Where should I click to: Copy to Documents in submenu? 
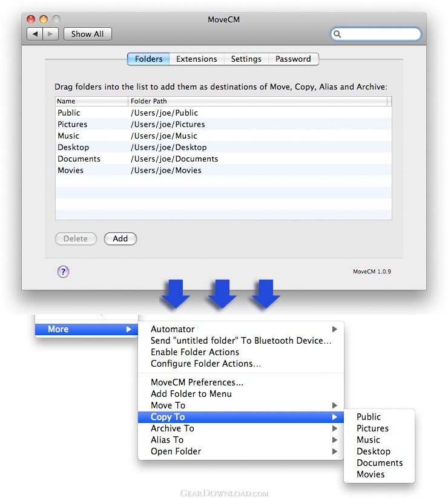380,463
